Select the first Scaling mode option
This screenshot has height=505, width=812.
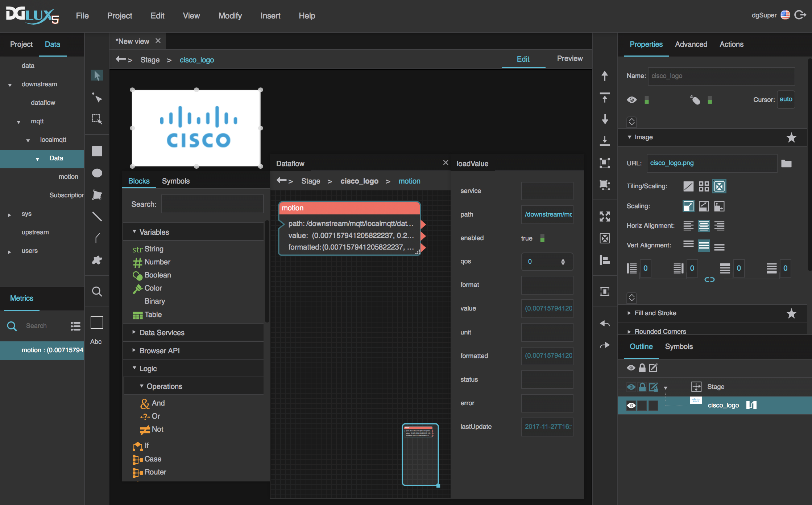click(688, 206)
